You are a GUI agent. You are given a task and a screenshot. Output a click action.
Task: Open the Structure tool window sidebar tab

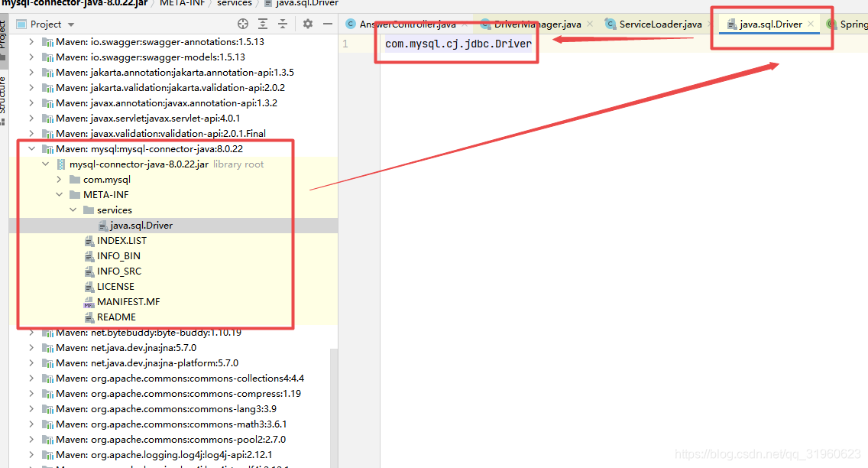tap(3, 99)
